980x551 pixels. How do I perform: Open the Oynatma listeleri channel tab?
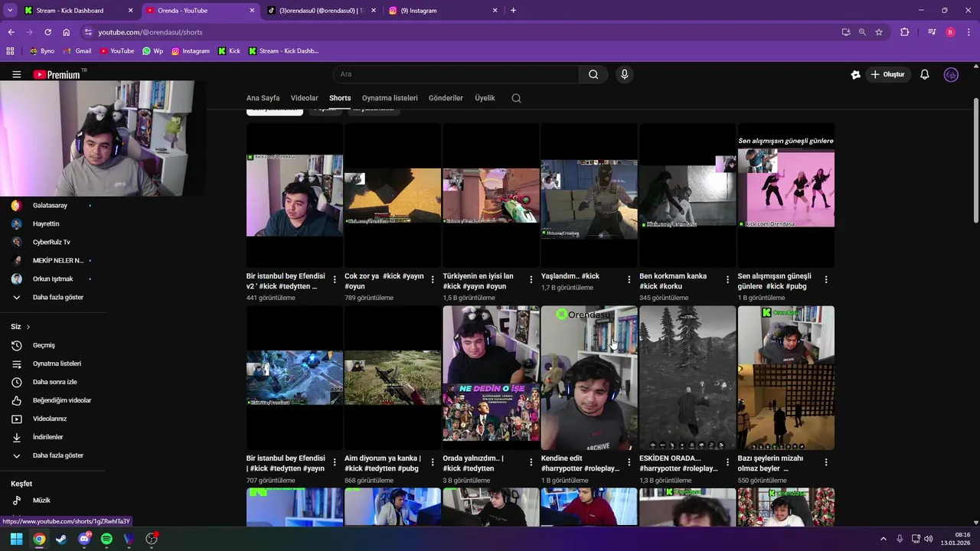point(390,98)
